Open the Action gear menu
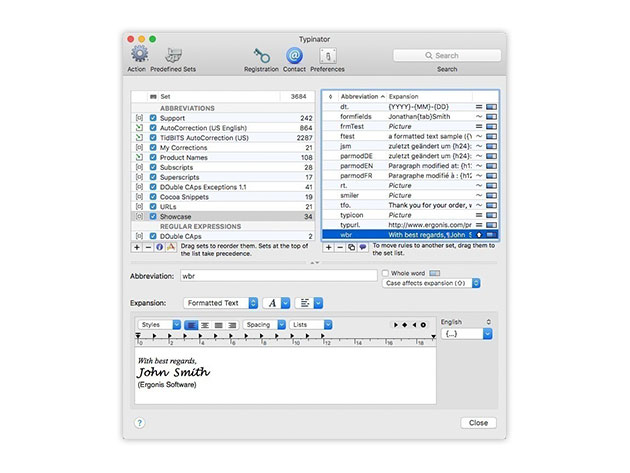This screenshot has height=473, width=630. [x=139, y=55]
